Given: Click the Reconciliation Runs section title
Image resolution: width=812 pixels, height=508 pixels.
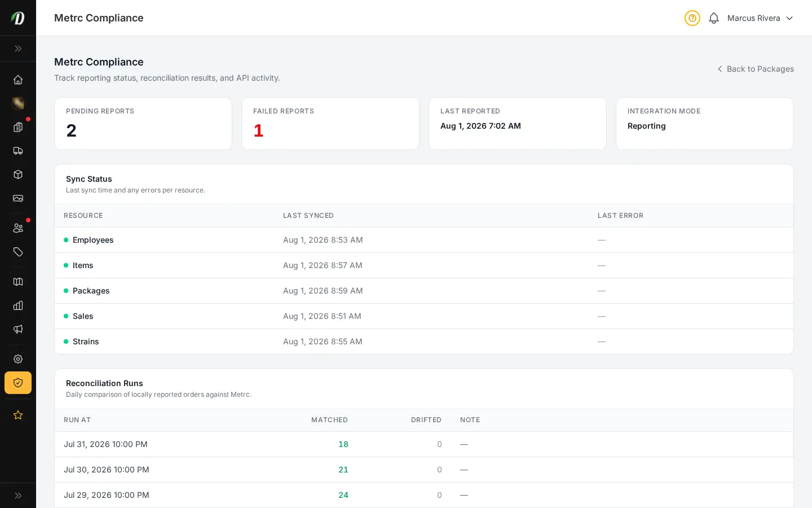Looking at the screenshot, I should (104, 383).
